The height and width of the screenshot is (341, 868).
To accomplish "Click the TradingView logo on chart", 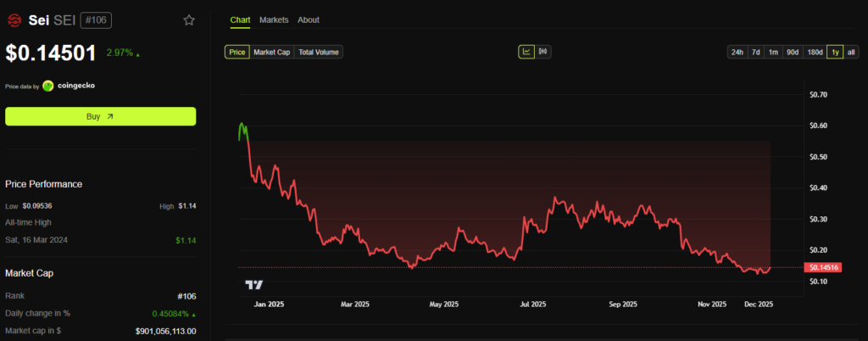I will pyautogui.click(x=253, y=284).
